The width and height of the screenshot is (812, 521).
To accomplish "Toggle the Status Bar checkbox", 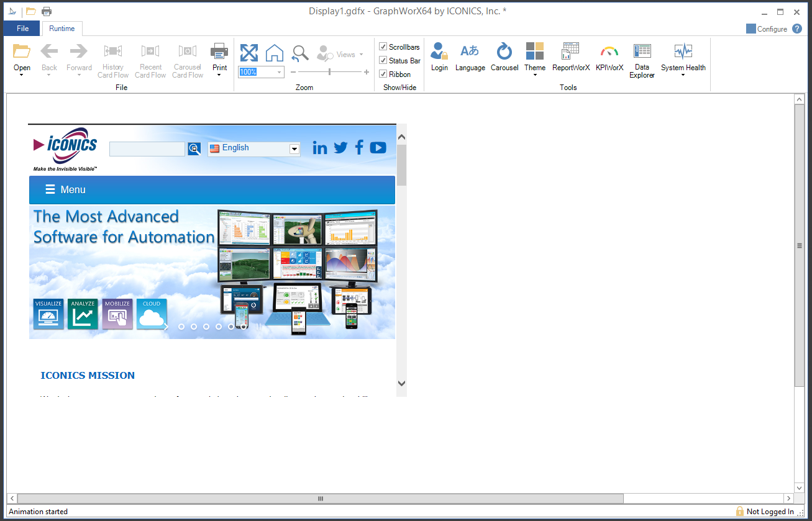I will pos(383,61).
